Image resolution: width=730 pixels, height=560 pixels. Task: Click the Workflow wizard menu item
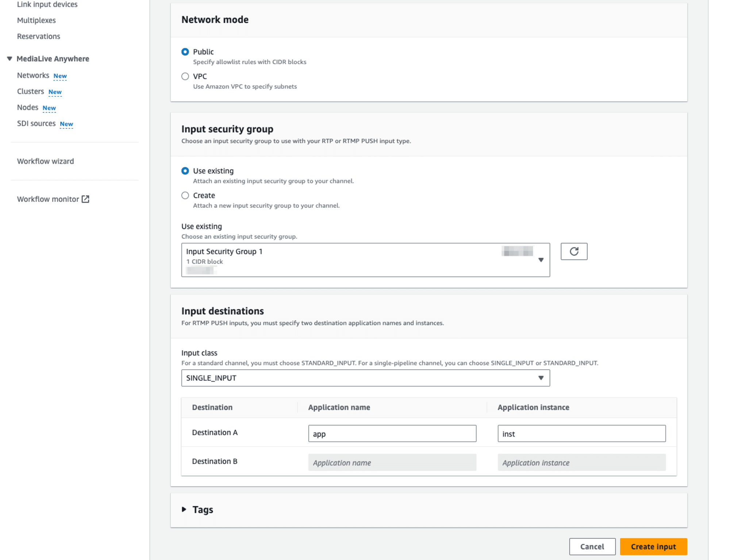(45, 161)
